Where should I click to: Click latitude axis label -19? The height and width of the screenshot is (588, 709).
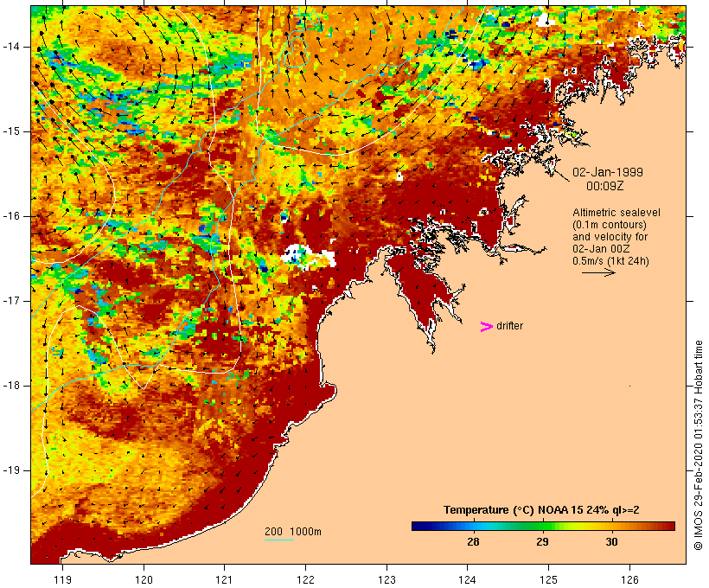pyautogui.click(x=11, y=470)
